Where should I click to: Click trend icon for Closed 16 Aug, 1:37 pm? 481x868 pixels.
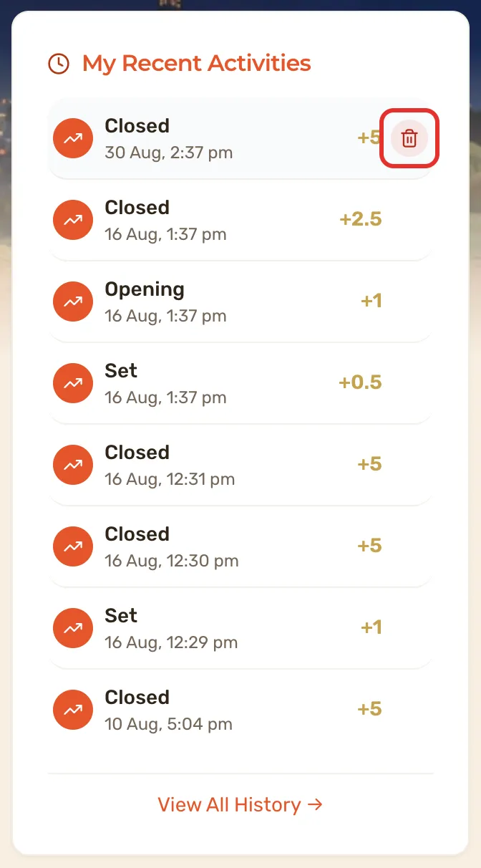click(73, 220)
